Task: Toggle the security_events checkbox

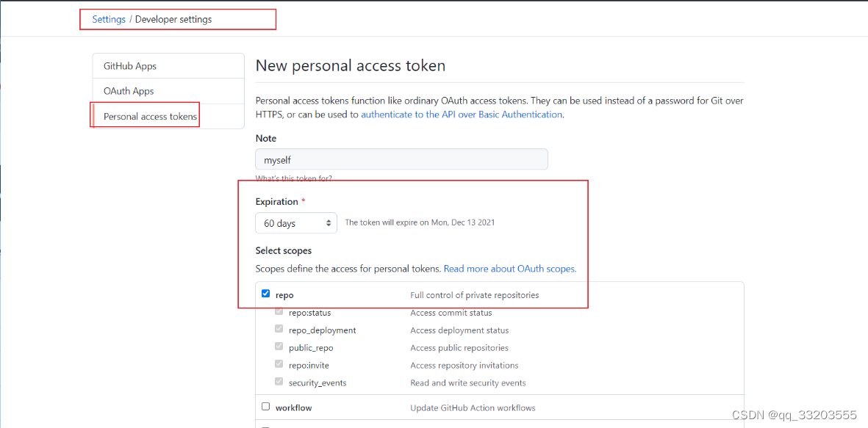Action: point(279,382)
